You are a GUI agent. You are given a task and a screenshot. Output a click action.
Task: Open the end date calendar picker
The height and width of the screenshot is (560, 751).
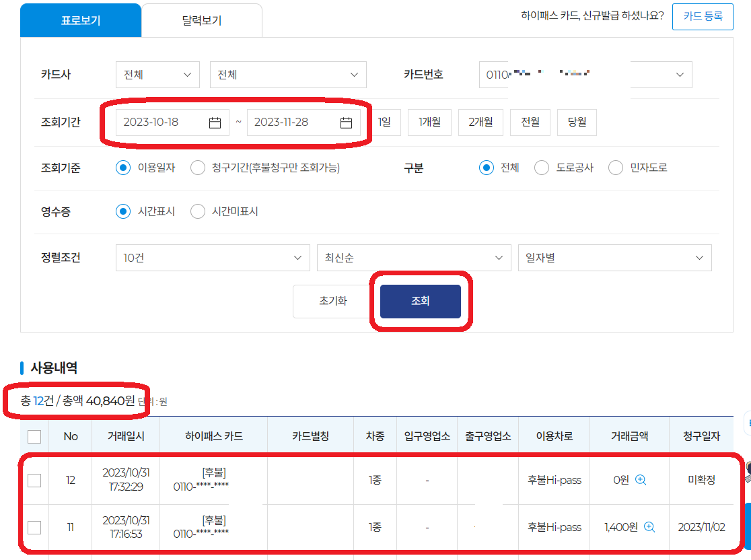[347, 122]
